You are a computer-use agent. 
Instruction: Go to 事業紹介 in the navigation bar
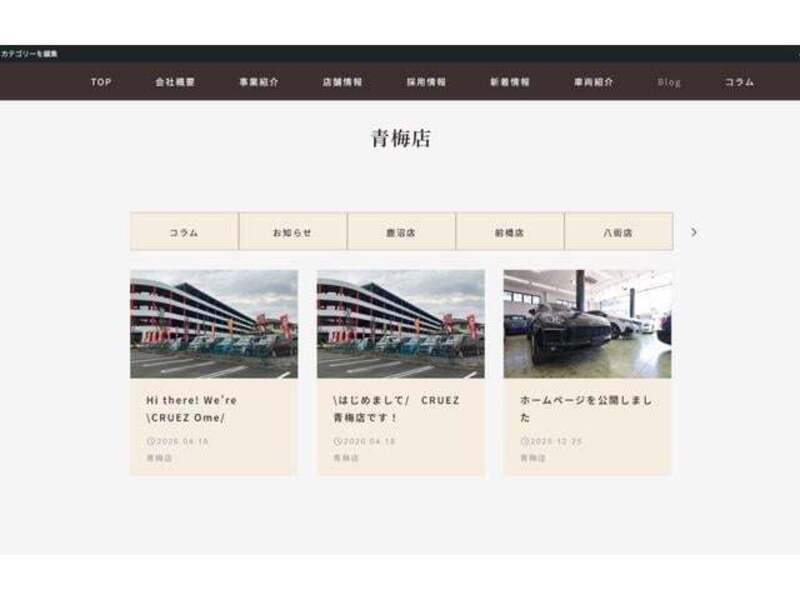click(259, 82)
